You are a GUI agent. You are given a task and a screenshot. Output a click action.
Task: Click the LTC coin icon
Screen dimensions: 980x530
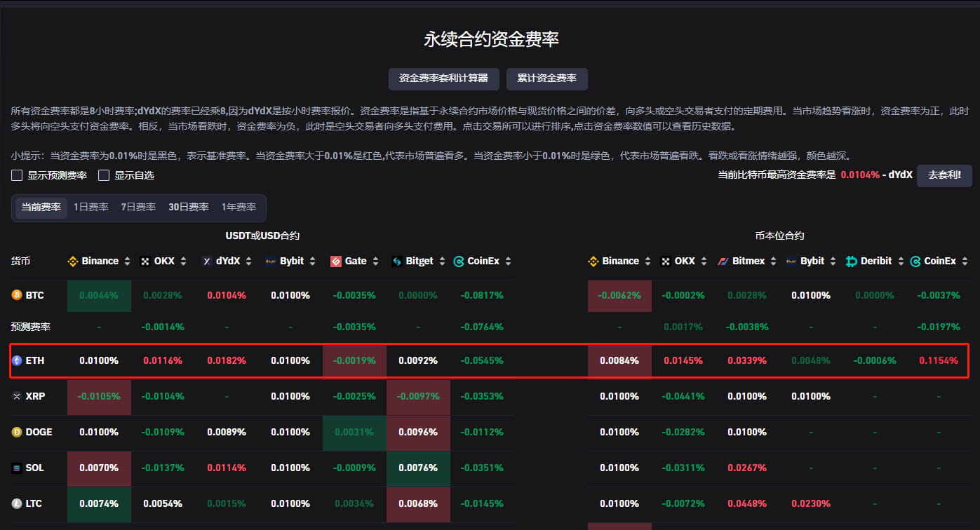click(x=17, y=504)
